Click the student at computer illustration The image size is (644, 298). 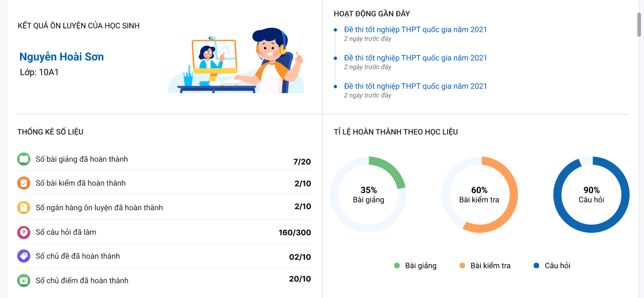[236, 61]
